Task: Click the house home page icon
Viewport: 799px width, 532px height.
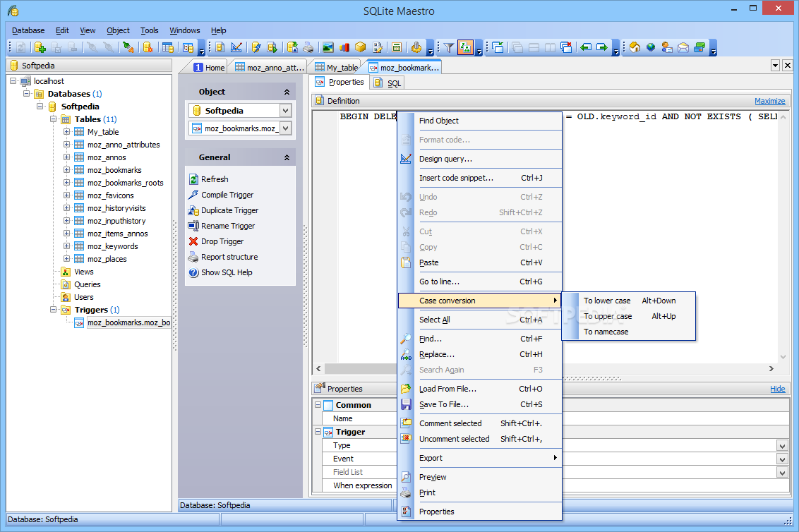Action: click(635, 47)
